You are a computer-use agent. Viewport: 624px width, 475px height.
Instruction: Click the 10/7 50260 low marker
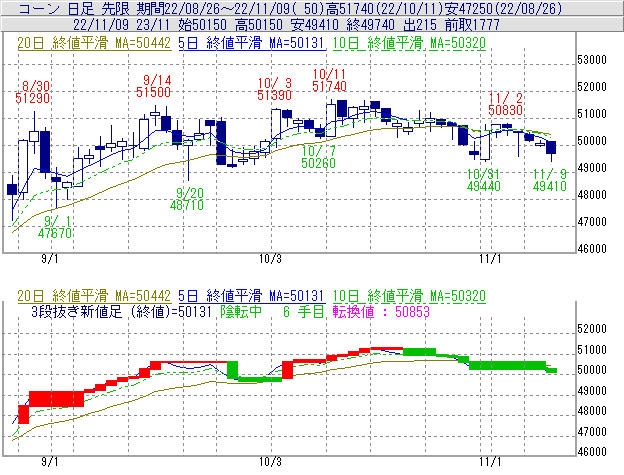click(318, 157)
